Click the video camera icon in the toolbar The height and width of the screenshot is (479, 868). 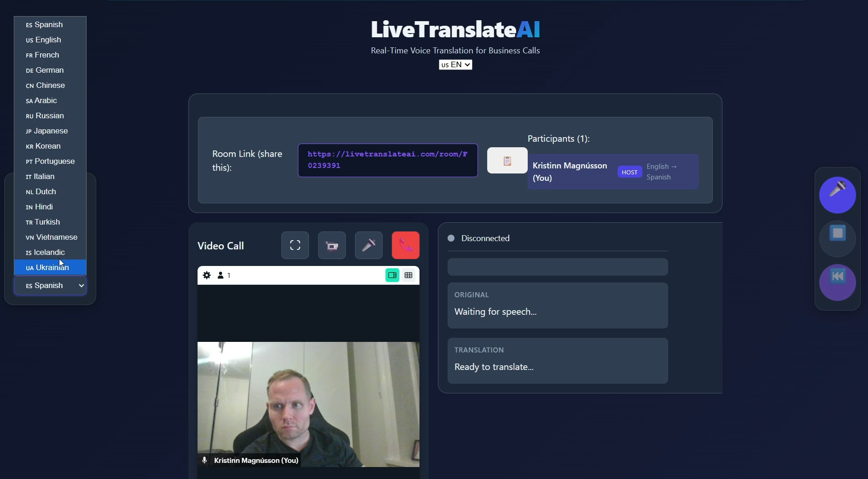point(332,245)
